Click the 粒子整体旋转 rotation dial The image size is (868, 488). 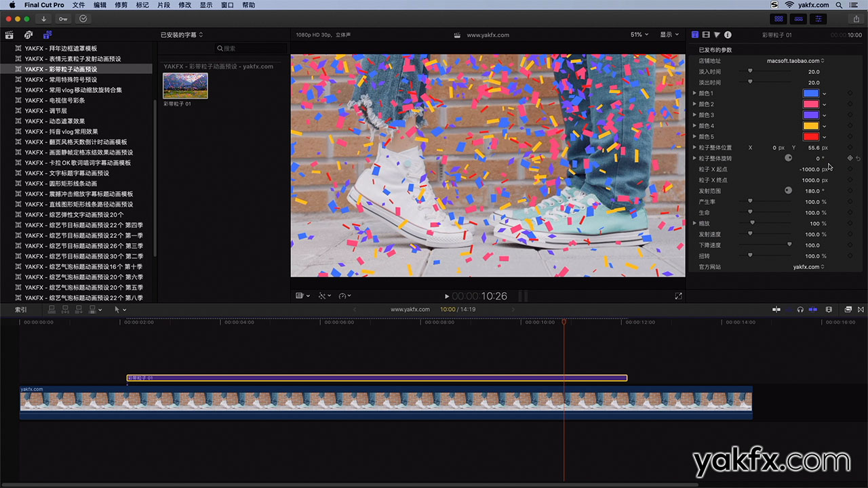tap(788, 158)
